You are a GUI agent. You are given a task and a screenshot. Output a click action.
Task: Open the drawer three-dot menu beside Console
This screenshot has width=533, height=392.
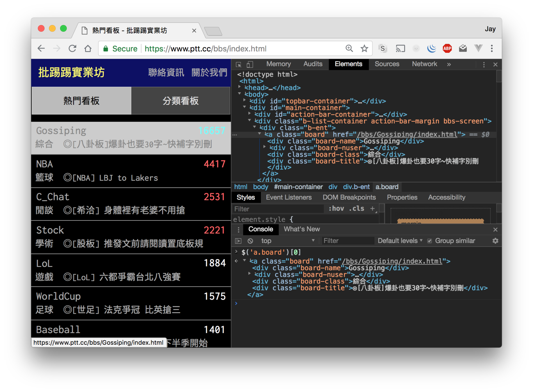(x=239, y=230)
